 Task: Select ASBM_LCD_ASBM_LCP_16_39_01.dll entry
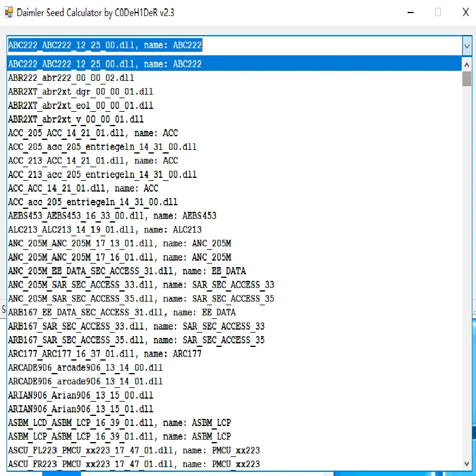234,423
